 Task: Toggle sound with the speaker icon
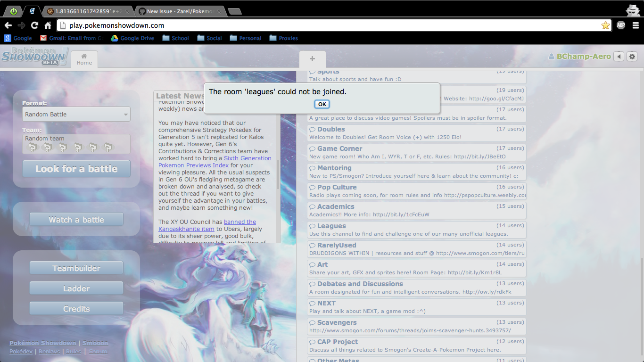(x=619, y=57)
